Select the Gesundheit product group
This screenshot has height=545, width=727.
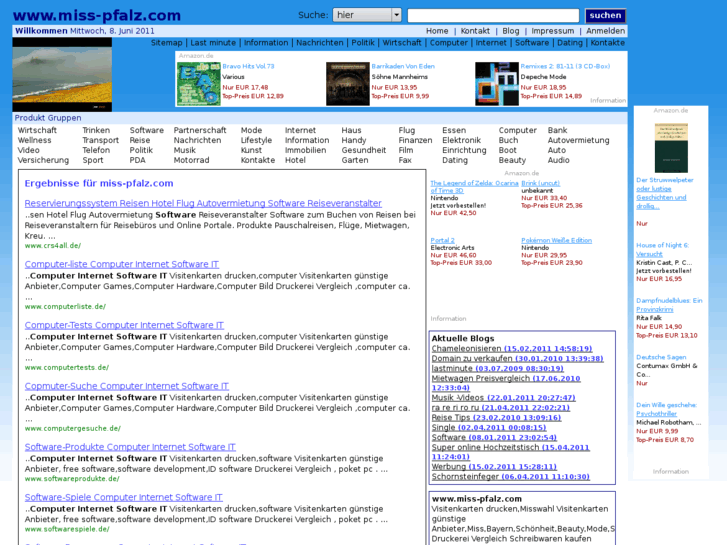(364, 150)
